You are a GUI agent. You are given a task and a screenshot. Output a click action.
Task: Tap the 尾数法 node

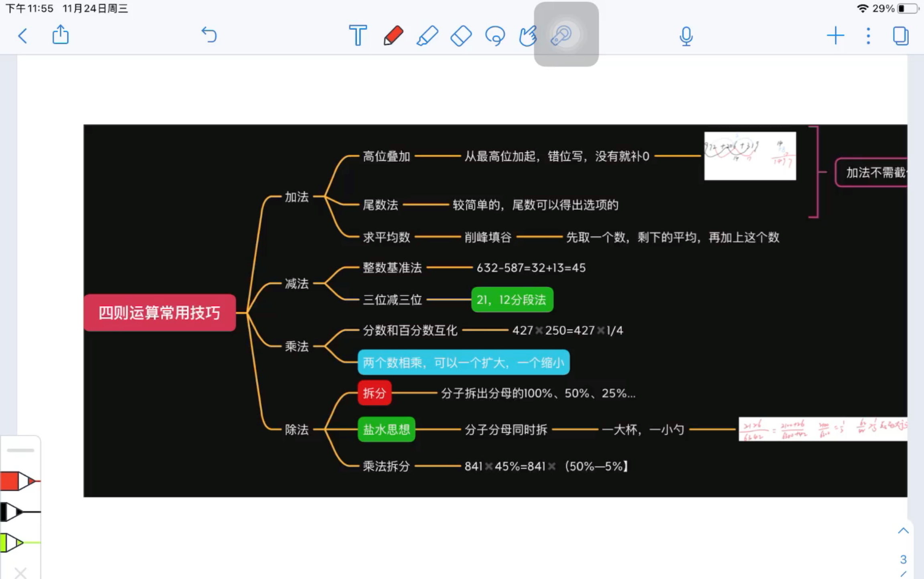[380, 205]
